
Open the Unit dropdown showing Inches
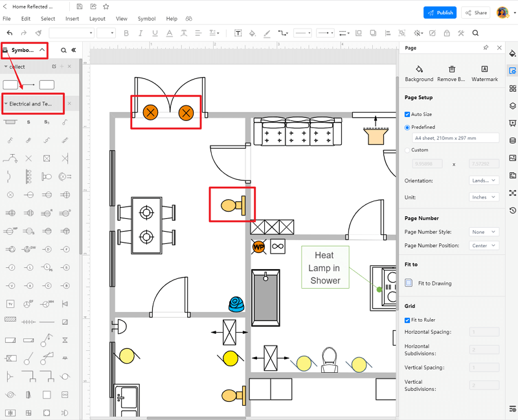click(484, 197)
